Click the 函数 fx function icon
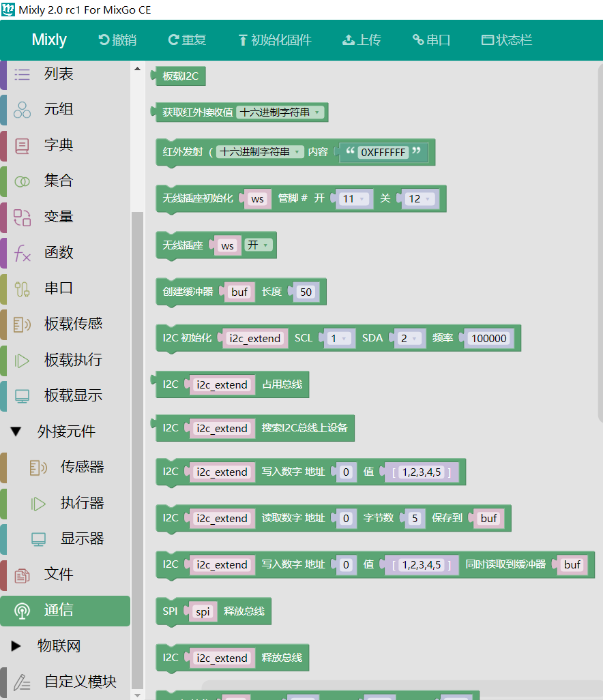The image size is (603, 700). 22,253
